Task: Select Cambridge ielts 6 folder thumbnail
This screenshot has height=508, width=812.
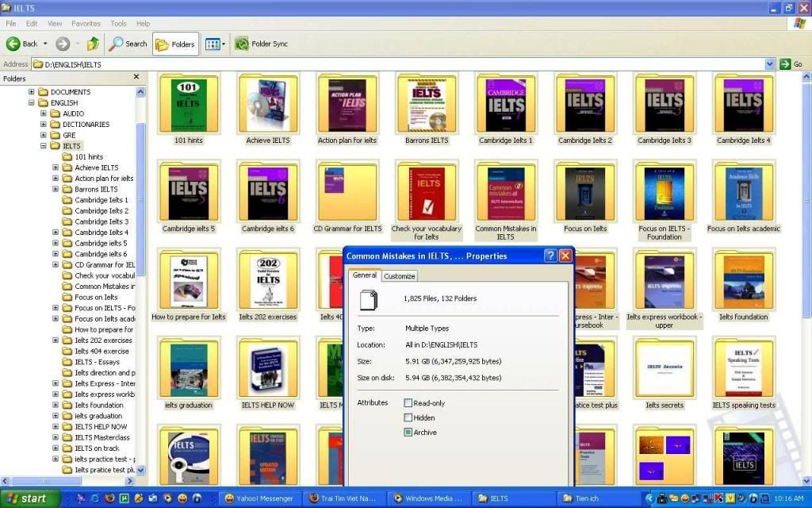Action: pyautogui.click(x=268, y=198)
